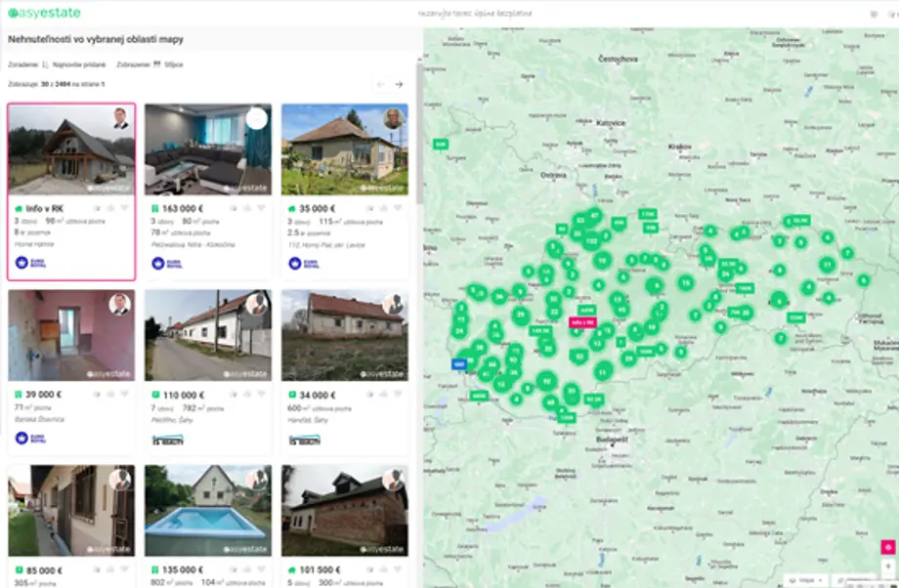Like the Info v RK listing with thumbs-up
The height and width of the screenshot is (588, 899).
[x=110, y=208]
